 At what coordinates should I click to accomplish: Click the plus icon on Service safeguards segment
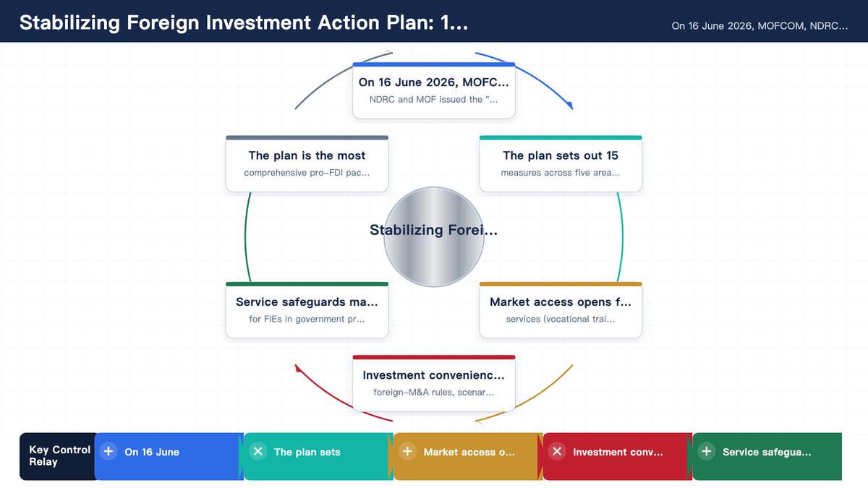(707, 451)
